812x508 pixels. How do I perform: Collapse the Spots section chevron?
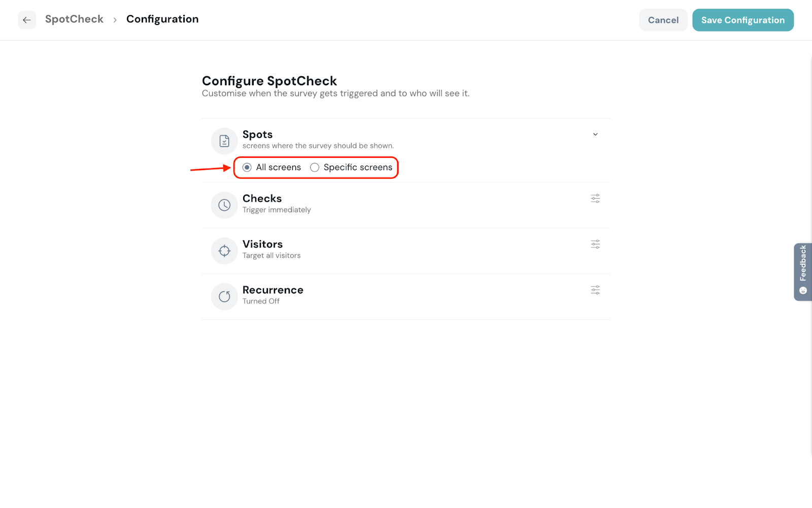595,135
